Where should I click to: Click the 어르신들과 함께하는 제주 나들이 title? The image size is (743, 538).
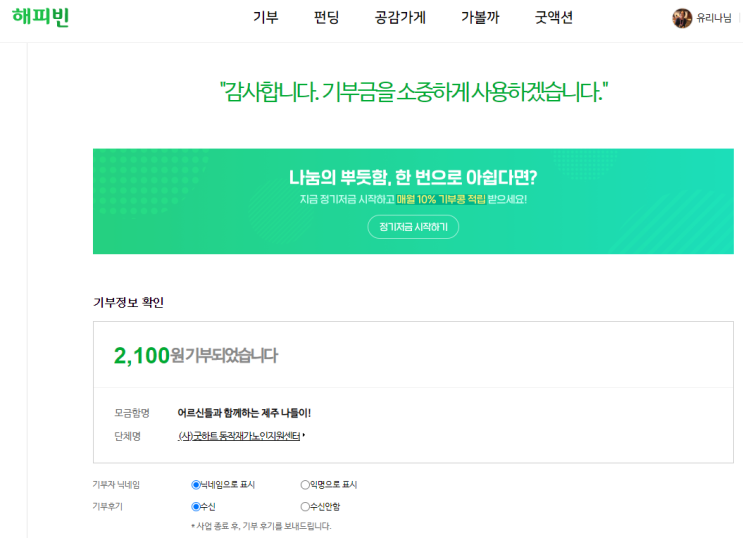click(x=244, y=412)
